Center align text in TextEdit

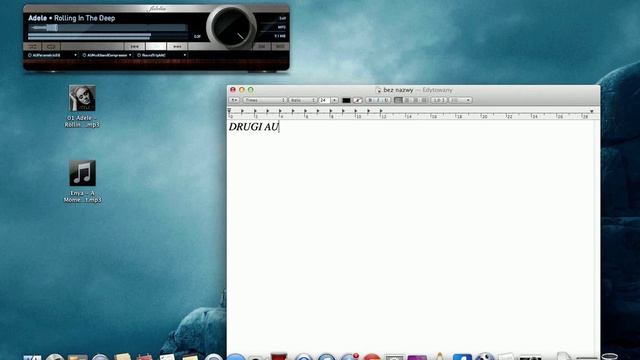[407, 100]
